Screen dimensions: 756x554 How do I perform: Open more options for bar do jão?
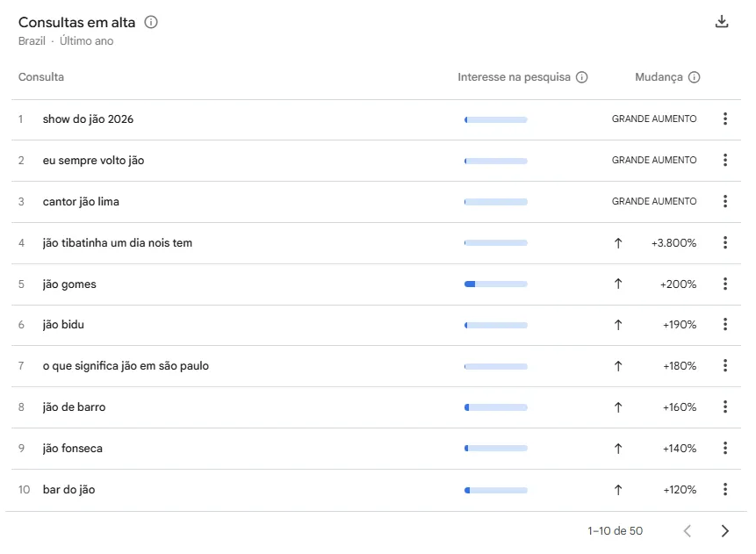(x=724, y=489)
